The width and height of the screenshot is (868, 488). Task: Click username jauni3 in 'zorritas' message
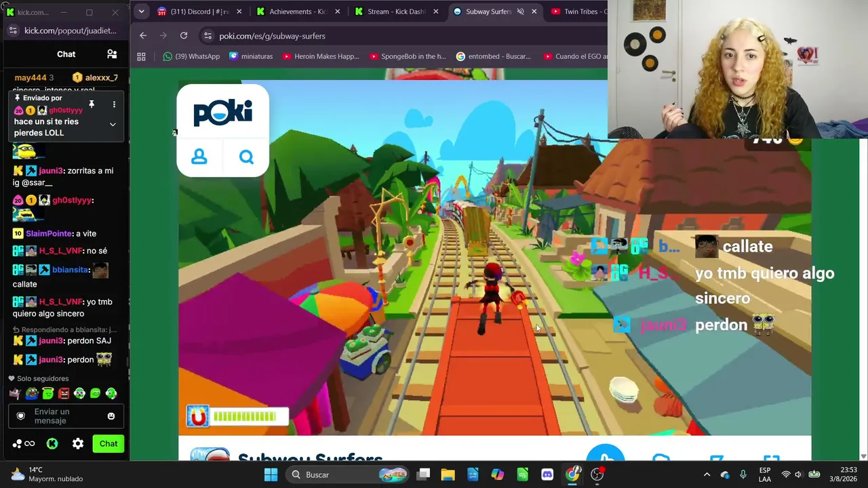pyautogui.click(x=51, y=171)
